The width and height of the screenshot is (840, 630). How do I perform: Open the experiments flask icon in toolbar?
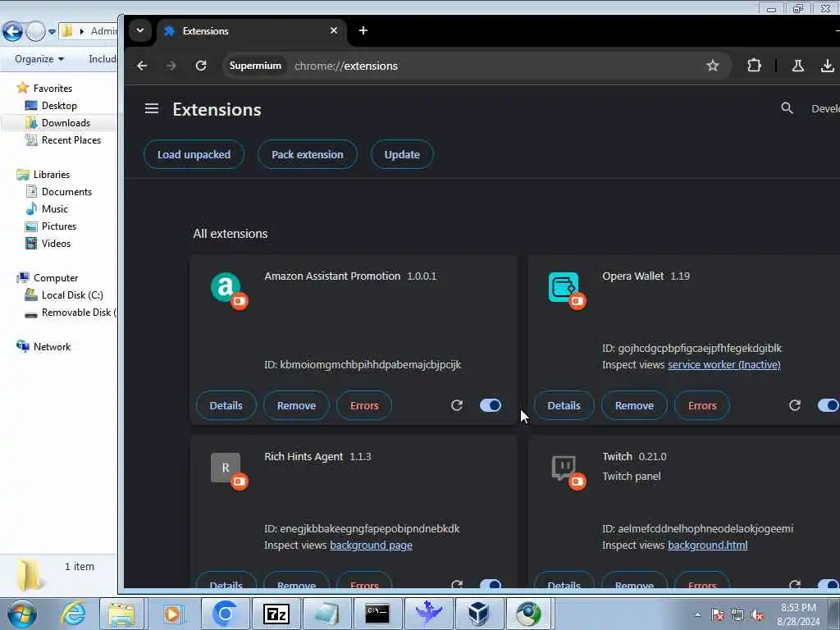(797, 66)
